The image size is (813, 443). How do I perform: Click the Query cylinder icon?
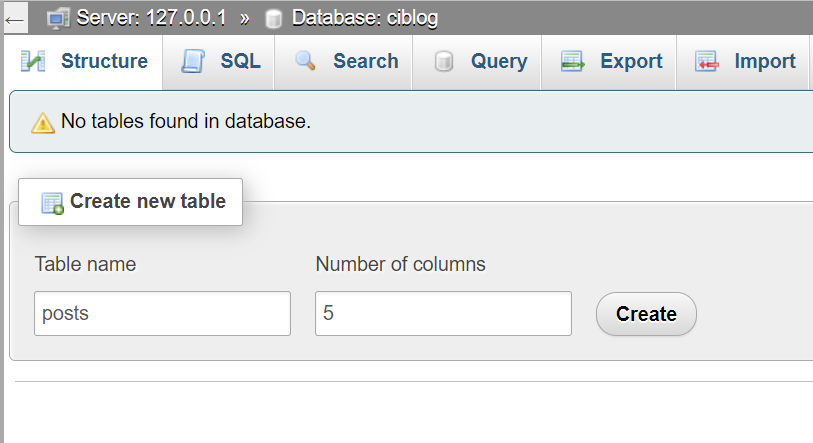[x=443, y=61]
